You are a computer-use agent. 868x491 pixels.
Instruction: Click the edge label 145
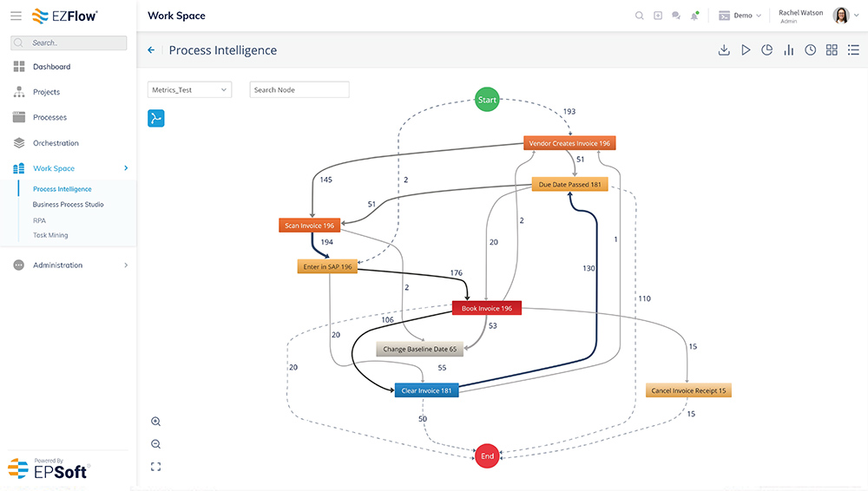click(x=326, y=180)
